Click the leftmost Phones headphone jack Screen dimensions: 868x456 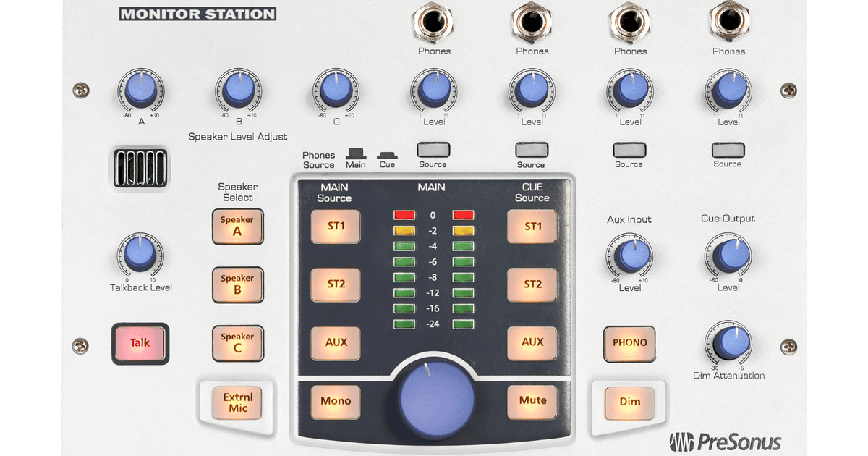click(x=434, y=21)
